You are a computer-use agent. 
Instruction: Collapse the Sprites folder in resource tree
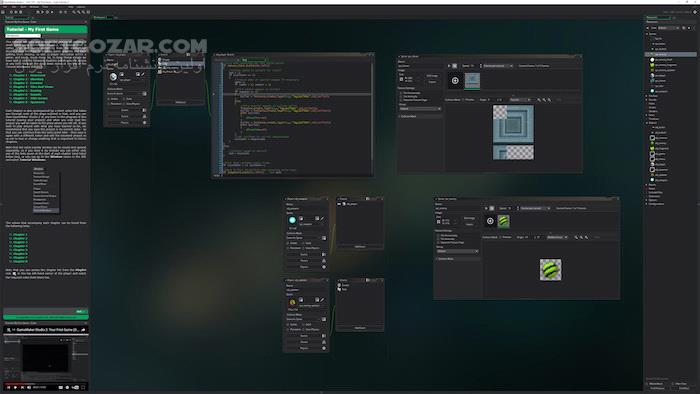(648, 34)
